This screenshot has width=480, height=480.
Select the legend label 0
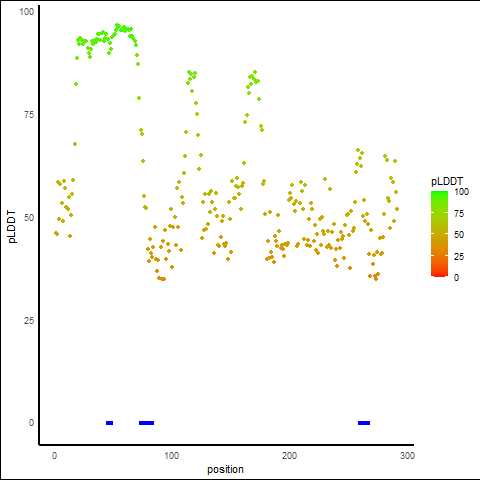click(x=457, y=278)
